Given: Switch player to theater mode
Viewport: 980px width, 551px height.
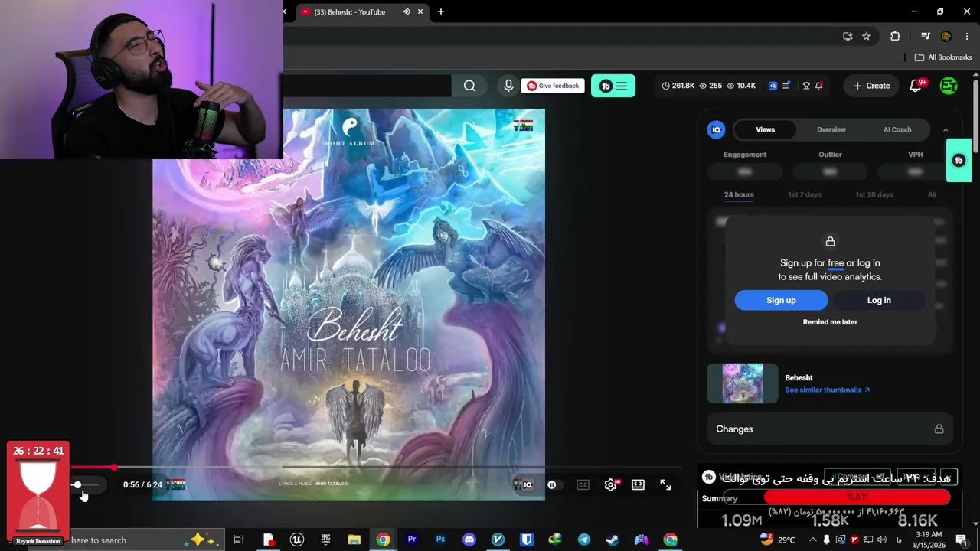Looking at the screenshot, I should point(638,484).
